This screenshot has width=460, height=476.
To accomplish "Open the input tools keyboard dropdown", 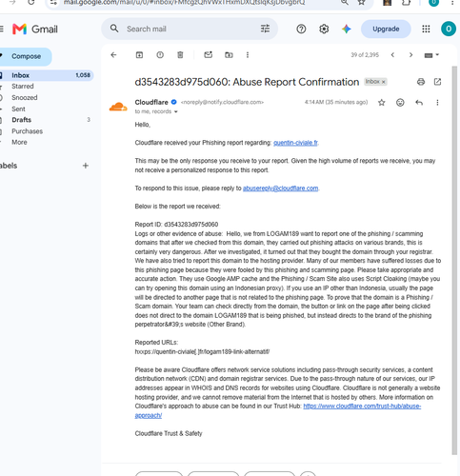I will [431, 55].
